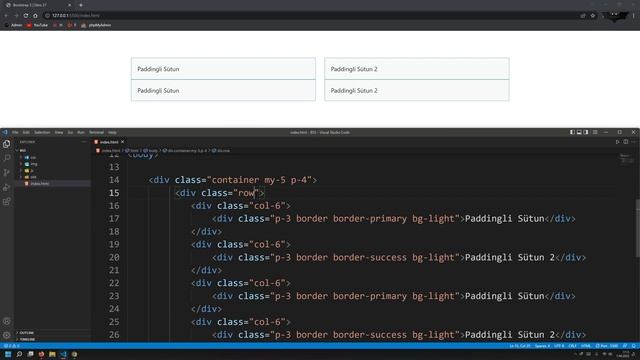Select index.html in the Explorer tree
Image resolution: width=640 pixels, height=360 pixels.
(40, 184)
